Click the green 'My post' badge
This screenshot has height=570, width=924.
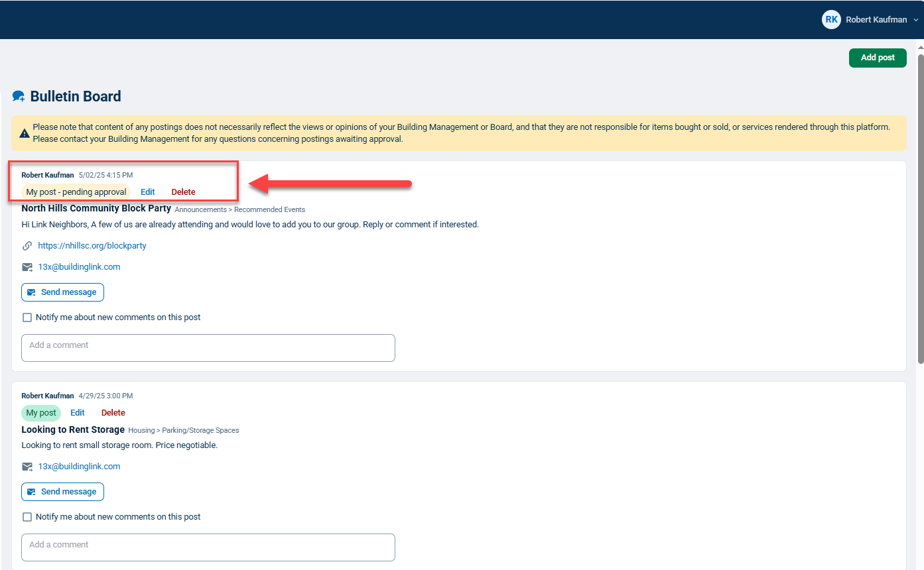pyautogui.click(x=41, y=413)
